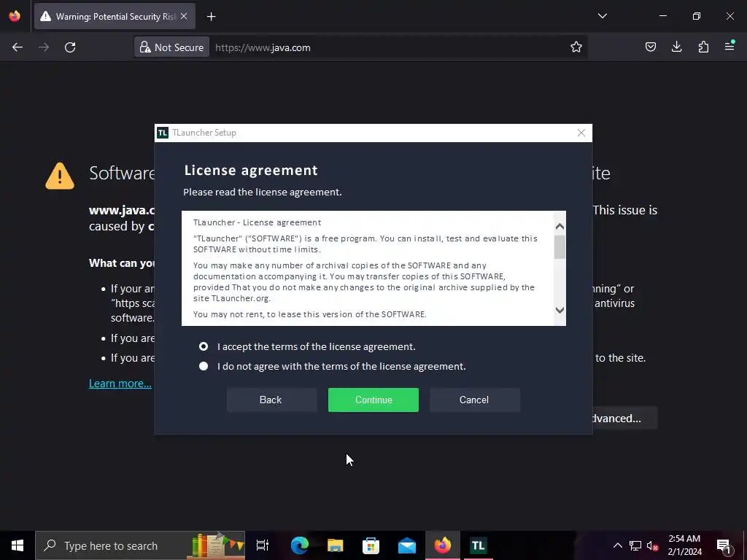Switch to Firefox in taskbar
Viewport: 747px width, 560px height.
pos(443,545)
